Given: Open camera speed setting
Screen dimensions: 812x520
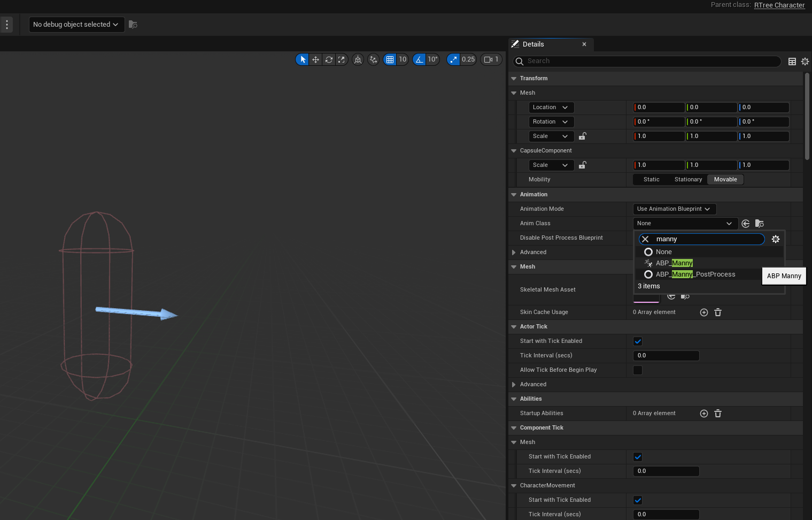Looking at the screenshot, I should (491, 59).
